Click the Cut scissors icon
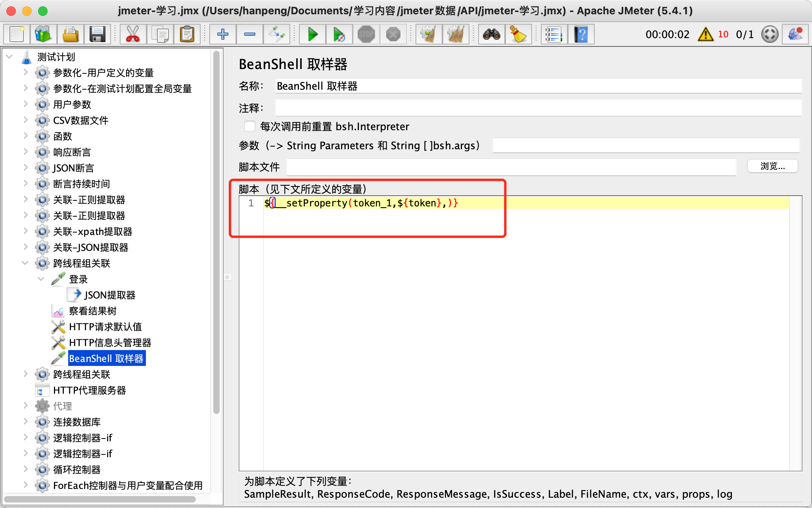Image resolution: width=812 pixels, height=508 pixels. pyautogui.click(x=133, y=34)
